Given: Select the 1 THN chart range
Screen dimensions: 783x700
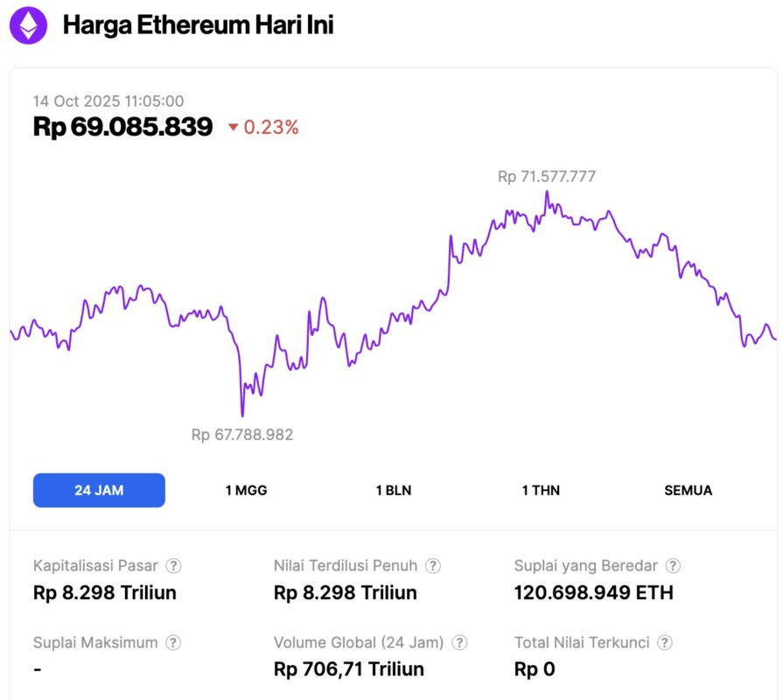Looking at the screenshot, I should (x=541, y=490).
